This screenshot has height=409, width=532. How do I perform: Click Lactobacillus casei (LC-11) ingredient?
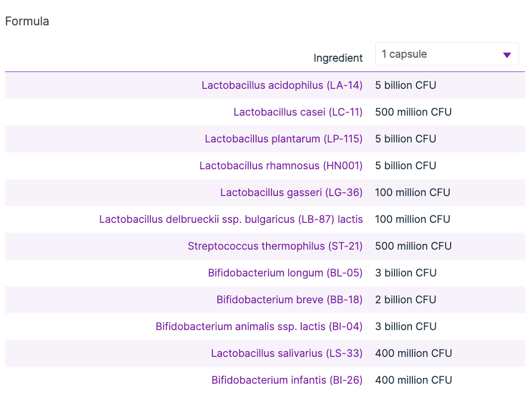point(298,112)
